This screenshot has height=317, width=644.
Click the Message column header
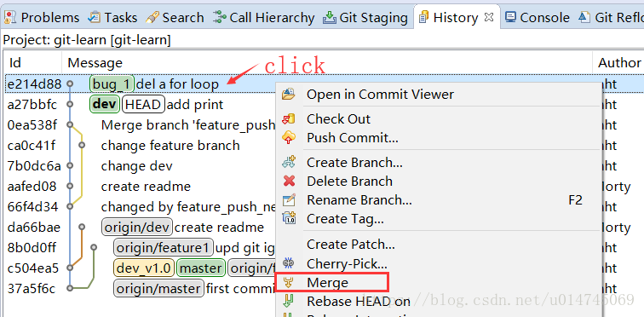tap(95, 63)
